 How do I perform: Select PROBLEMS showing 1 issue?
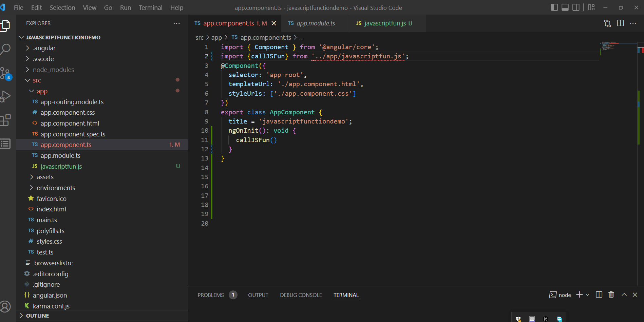210,295
